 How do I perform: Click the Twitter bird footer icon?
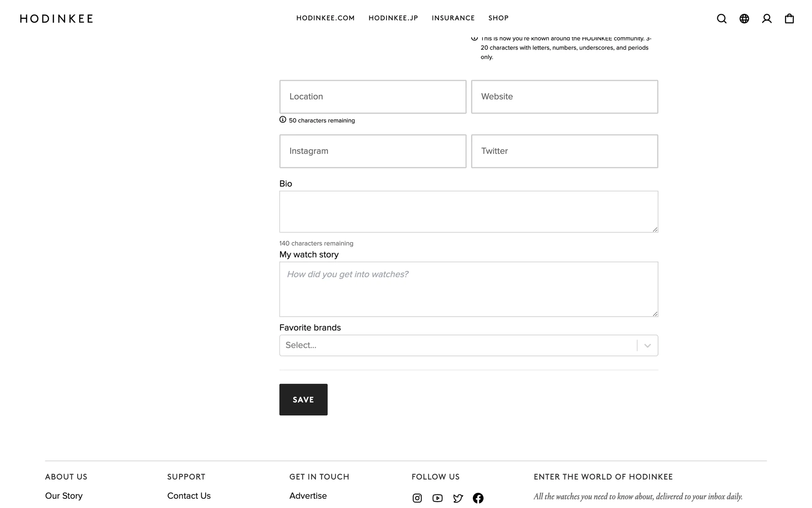pyautogui.click(x=458, y=498)
